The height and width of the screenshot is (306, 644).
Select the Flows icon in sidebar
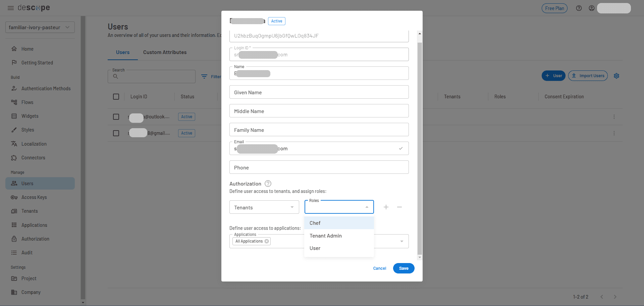point(14,102)
